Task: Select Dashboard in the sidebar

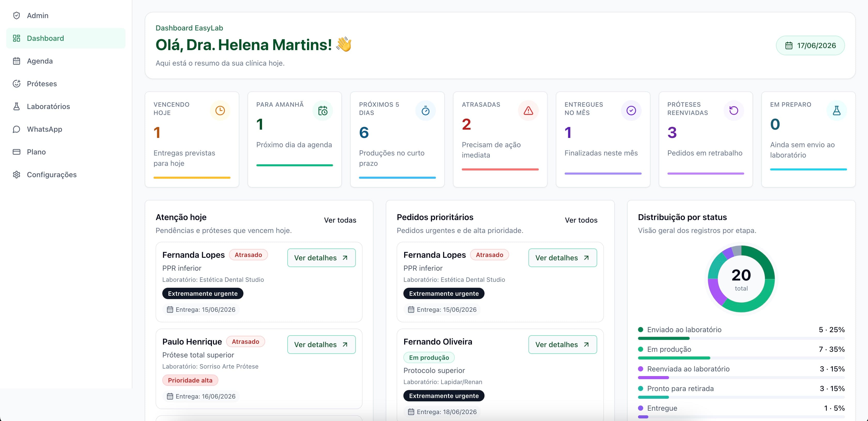Action: click(x=66, y=38)
